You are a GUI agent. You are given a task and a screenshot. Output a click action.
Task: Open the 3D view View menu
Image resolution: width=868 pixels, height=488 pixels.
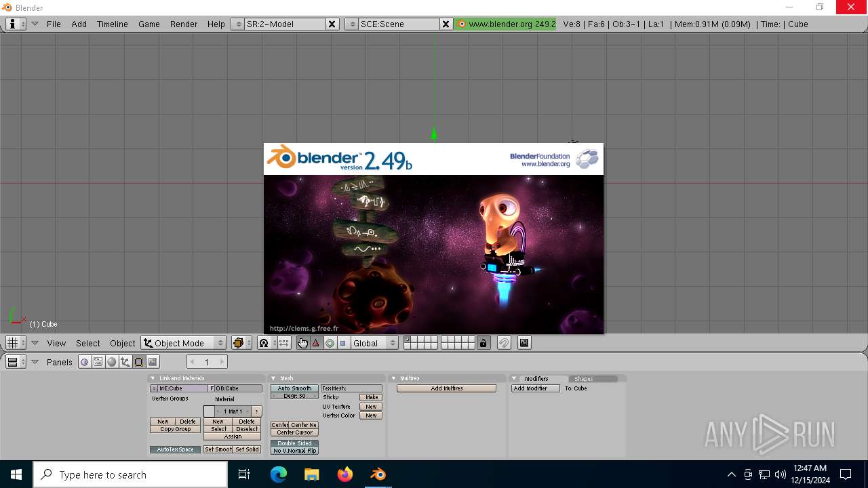(x=56, y=343)
